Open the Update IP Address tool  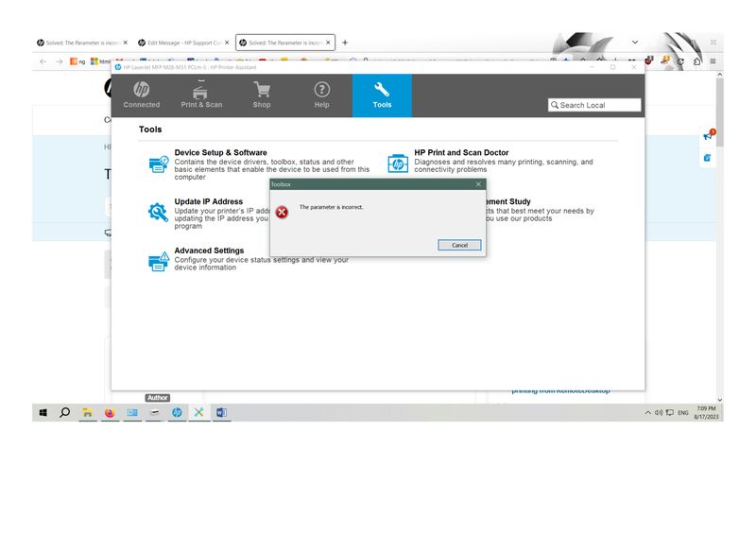(208, 201)
